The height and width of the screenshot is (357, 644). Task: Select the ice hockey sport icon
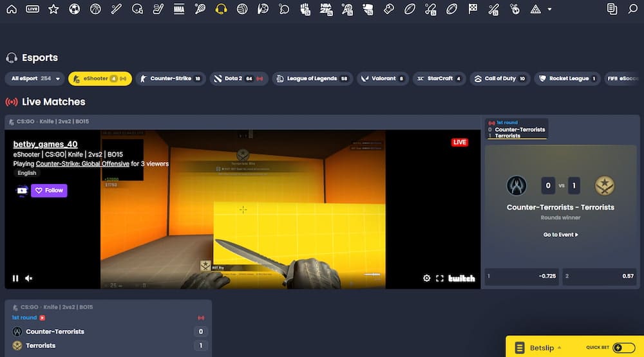tap(158, 9)
